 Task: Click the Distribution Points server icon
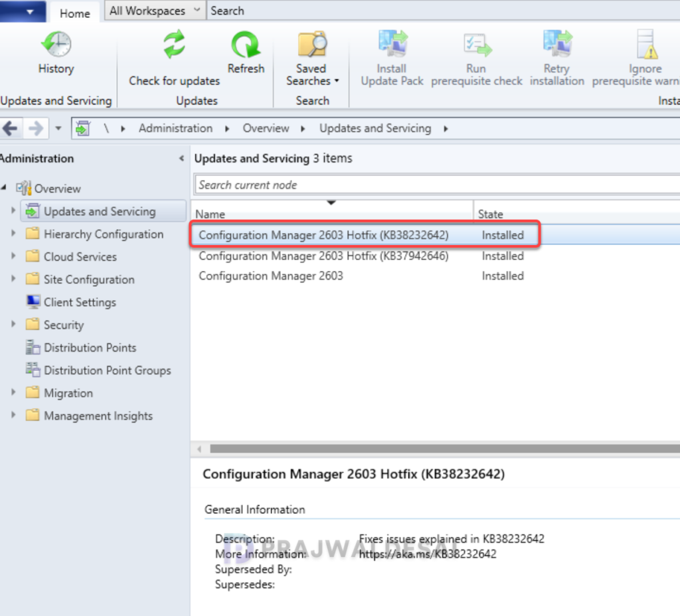pyautogui.click(x=33, y=347)
